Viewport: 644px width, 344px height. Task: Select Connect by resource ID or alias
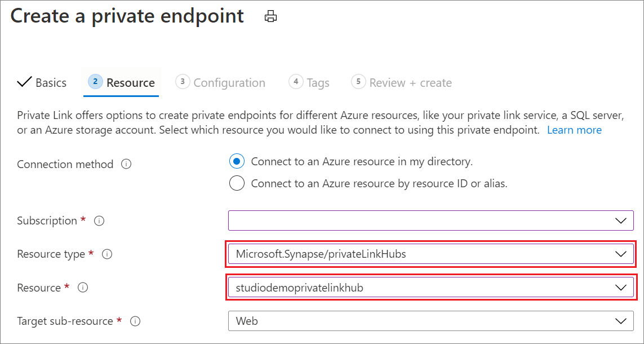point(237,183)
